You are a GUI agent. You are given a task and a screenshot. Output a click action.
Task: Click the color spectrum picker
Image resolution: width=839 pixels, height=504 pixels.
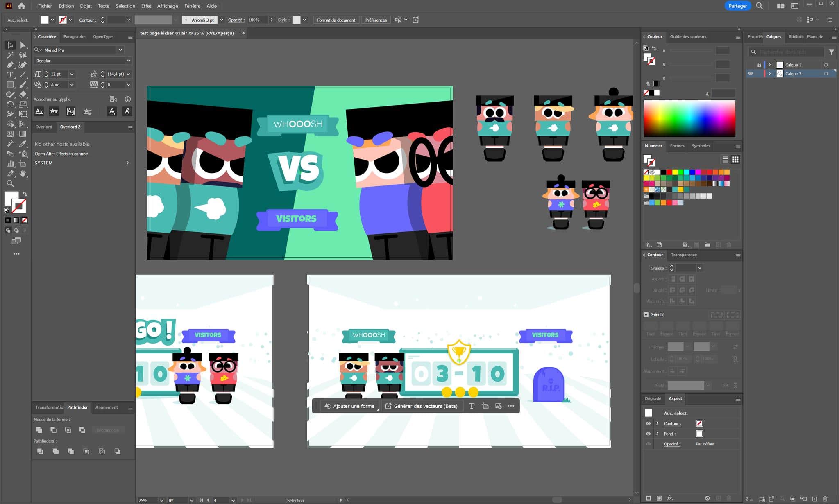click(x=689, y=118)
